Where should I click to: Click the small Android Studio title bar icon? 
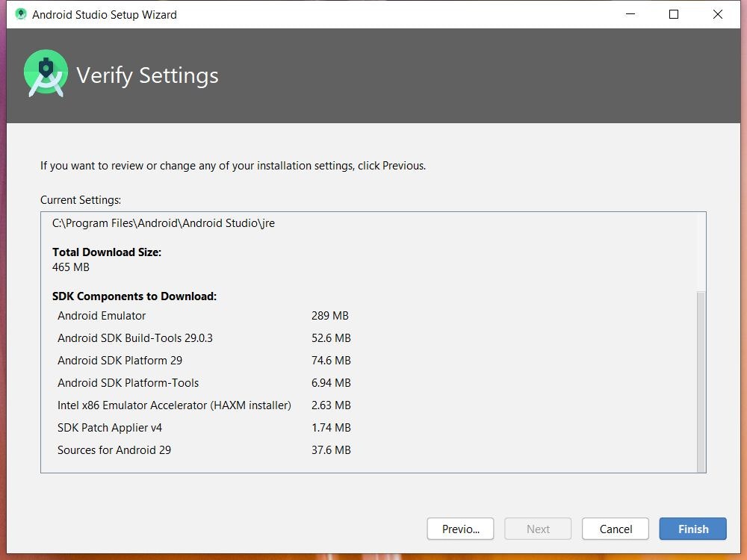20,14
